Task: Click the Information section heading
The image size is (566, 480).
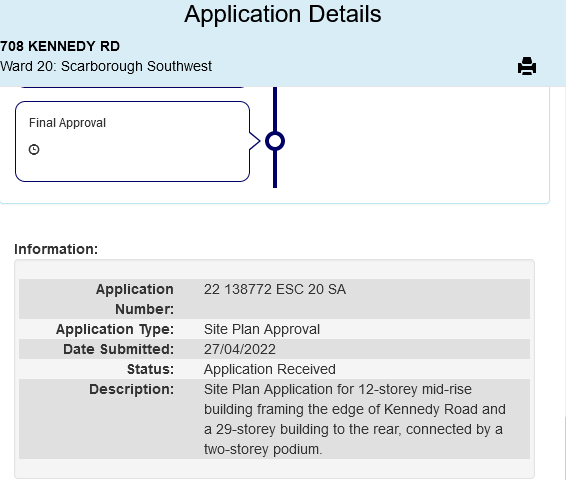Action: [56, 249]
